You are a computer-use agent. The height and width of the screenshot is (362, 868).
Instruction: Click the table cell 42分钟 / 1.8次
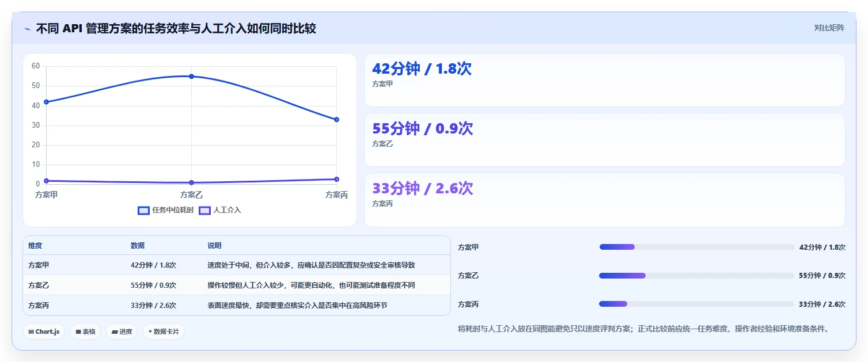153,265
